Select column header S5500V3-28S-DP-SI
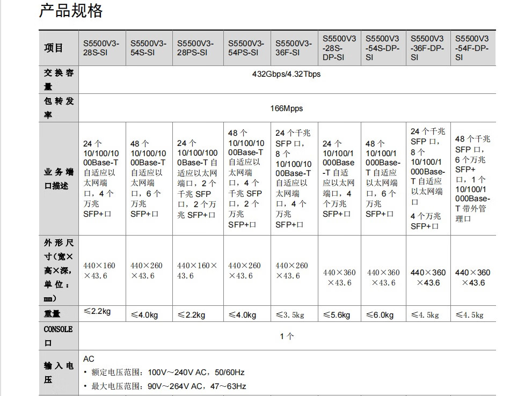The width and height of the screenshot is (532, 396). pyautogui.click(x=339, y=48)
